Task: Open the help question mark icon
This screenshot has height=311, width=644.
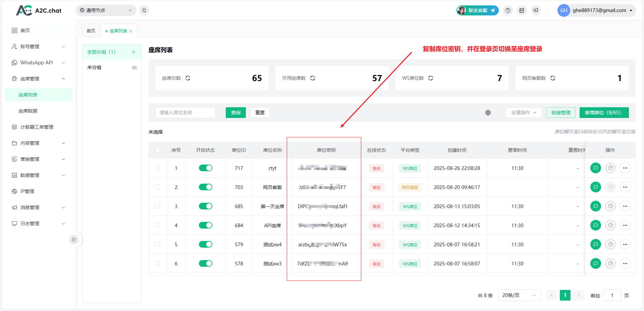Action: tap(508, 10)
